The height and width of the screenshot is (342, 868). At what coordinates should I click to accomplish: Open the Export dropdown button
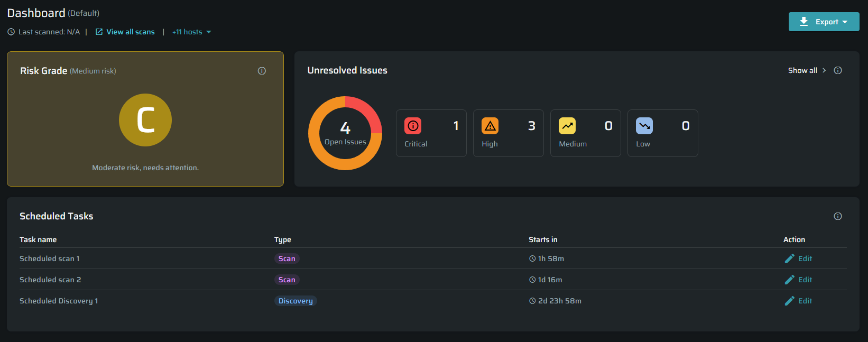click(x=824, y=22)
